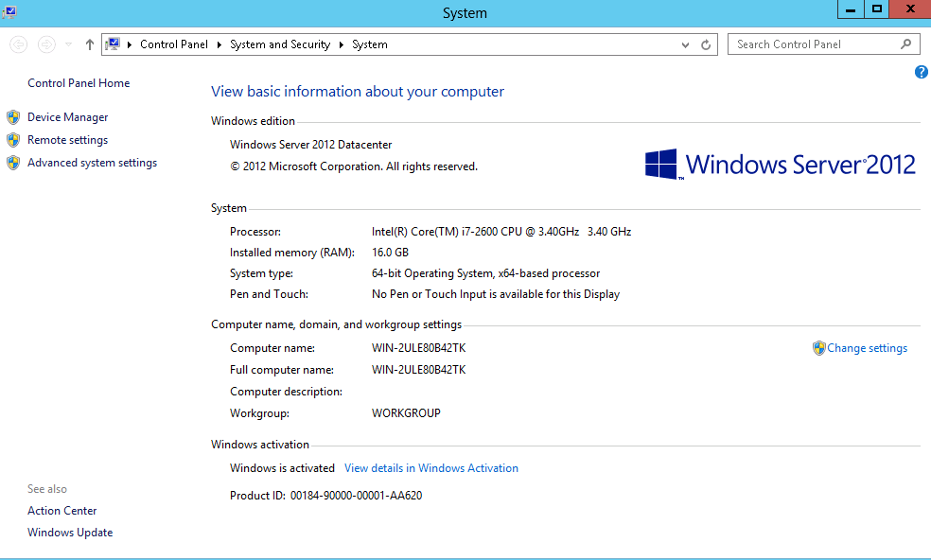Open Windows Update under See also
931x560 pixels.
tap(70, 533)
